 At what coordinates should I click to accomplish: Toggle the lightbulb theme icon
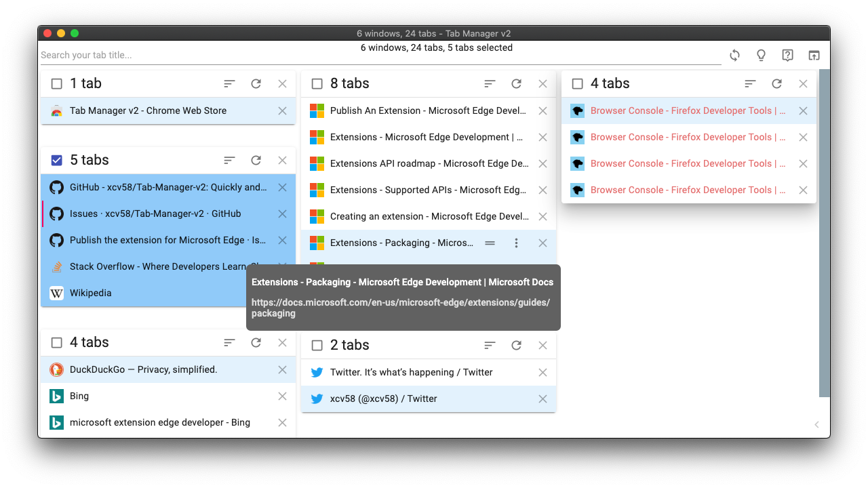[x=761, y=56]
